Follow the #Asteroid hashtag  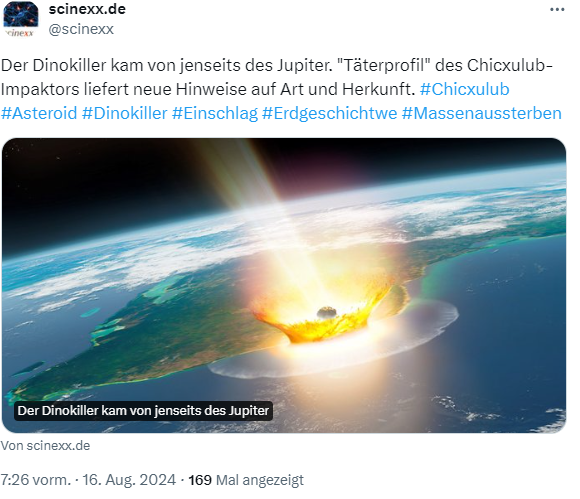[x=39, y=113]
